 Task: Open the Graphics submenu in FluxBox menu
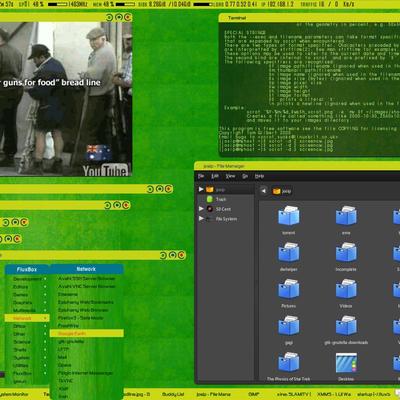tap(27, 303)
